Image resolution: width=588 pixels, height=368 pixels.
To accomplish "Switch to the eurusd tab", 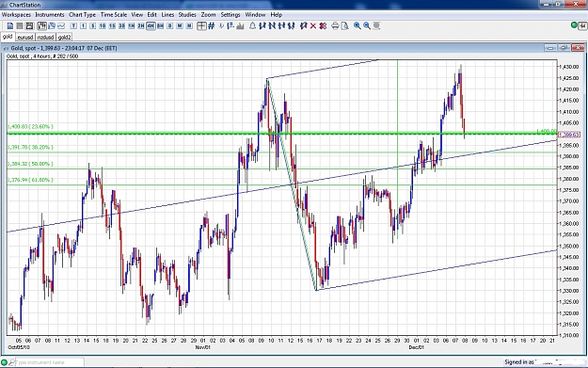I will click(25, 37).
